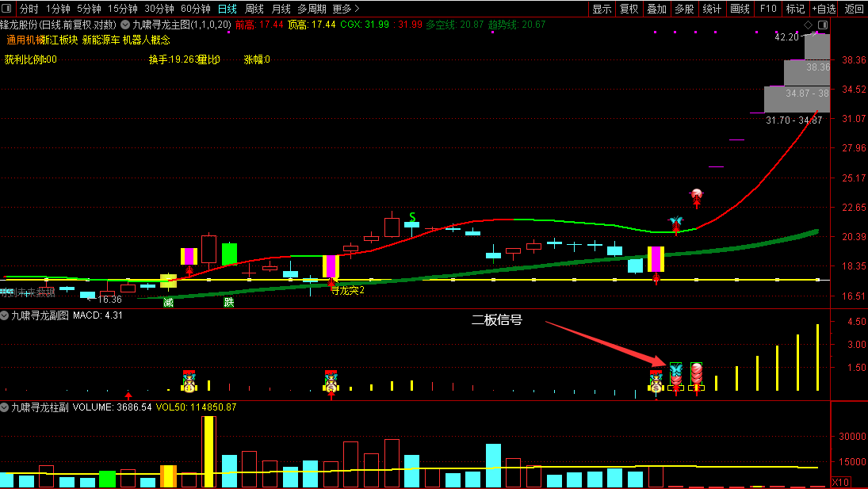Switch to 周线 weekly chart

[x=254, y=9]
